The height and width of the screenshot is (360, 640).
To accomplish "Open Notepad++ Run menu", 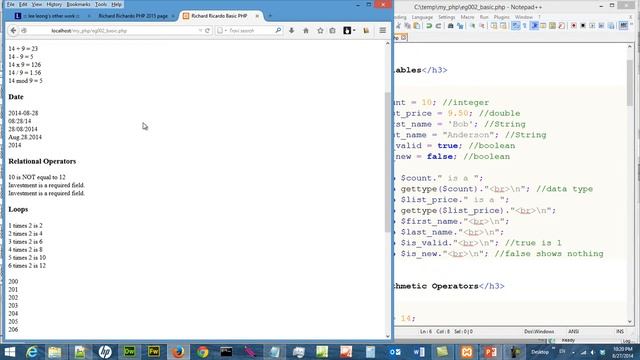I will click(484, 17).
